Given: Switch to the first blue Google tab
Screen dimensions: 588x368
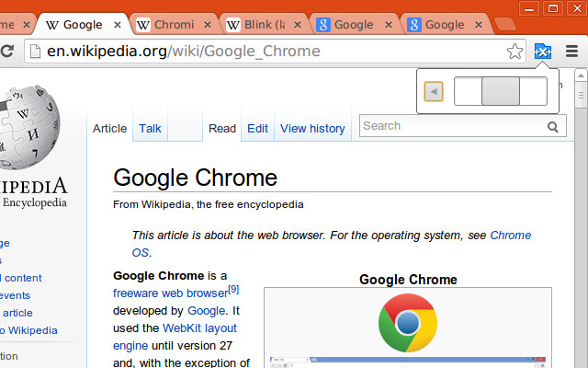Looking at the screenshot, I should [356, 25].
